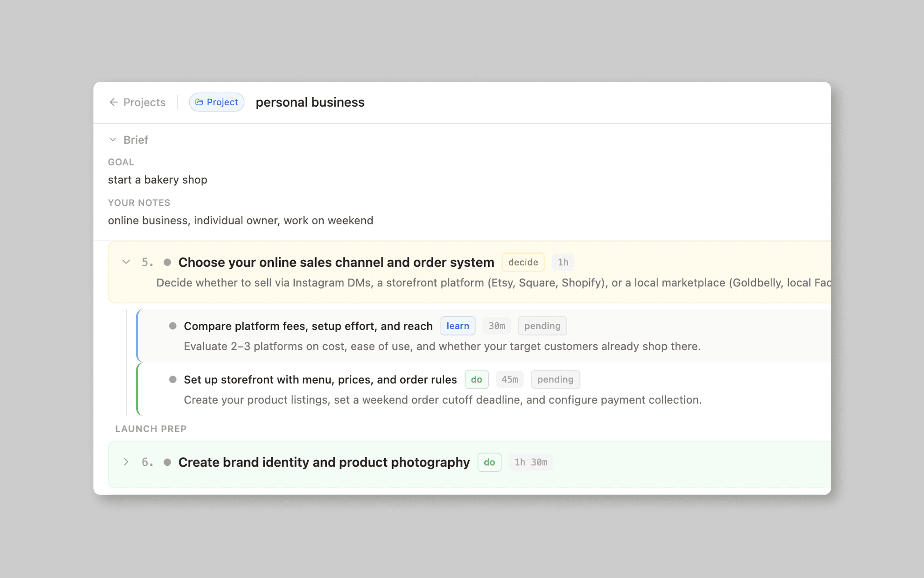Click the decide tag on step 5
The image size is (924, 578).
(523, 262)
